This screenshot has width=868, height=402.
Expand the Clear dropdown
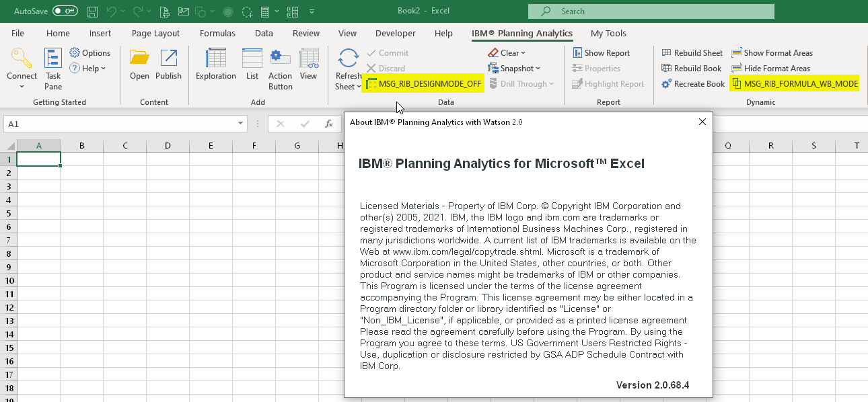(508, 53)
